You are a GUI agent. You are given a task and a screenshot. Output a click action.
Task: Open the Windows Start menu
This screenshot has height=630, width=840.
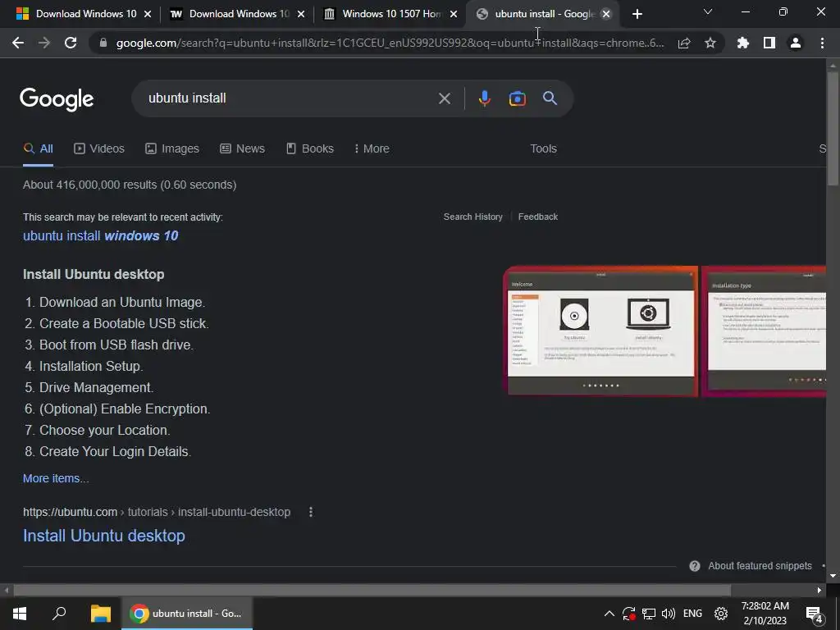[20, 614]
